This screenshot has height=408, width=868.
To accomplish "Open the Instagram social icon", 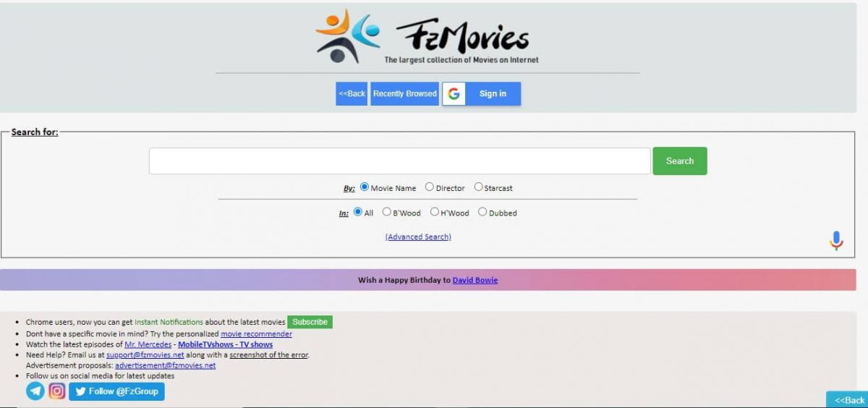I will (57, 391).
